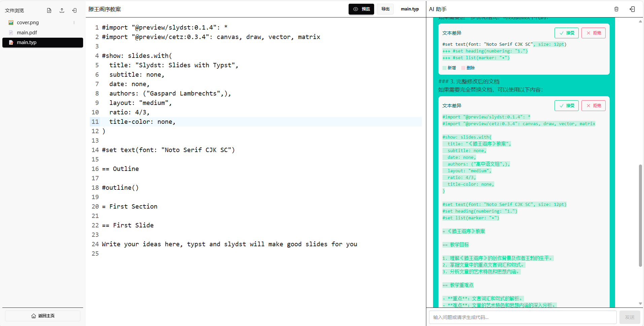This screenshot has width=644, height=326.
Task: Accept the full document replacement diff
Action: (566, 106)
